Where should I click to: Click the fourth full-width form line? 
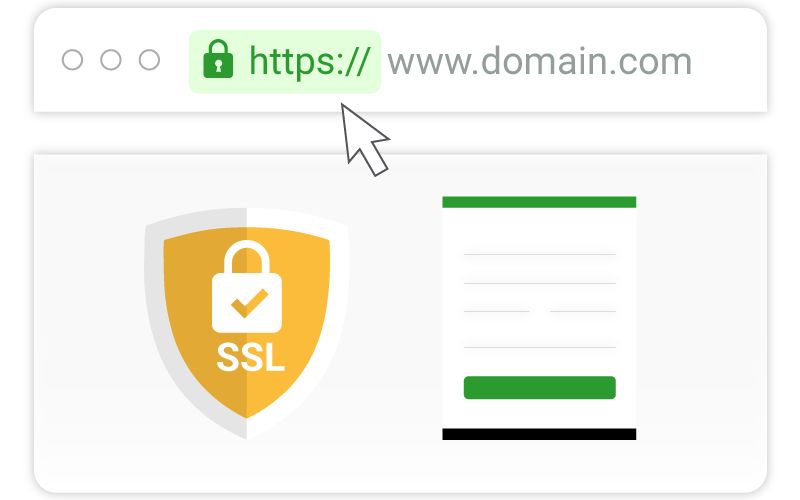click(540, 347)
